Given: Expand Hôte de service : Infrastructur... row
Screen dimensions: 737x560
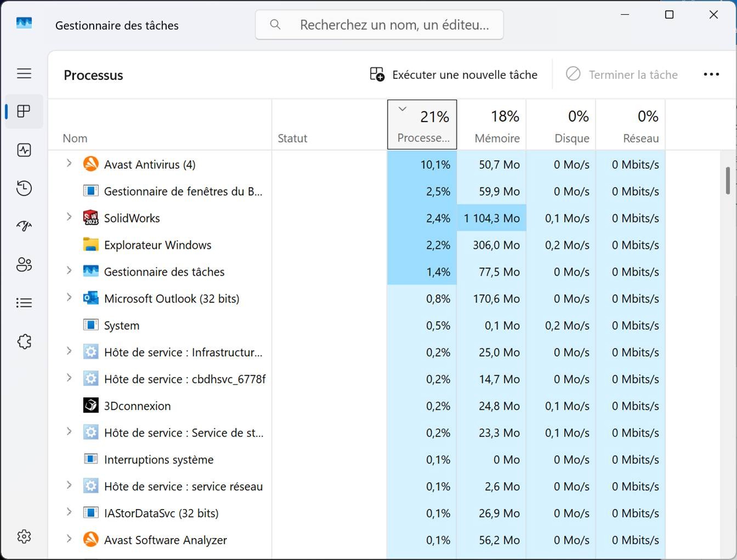Looking at the screenshot, I should [69, 351].
